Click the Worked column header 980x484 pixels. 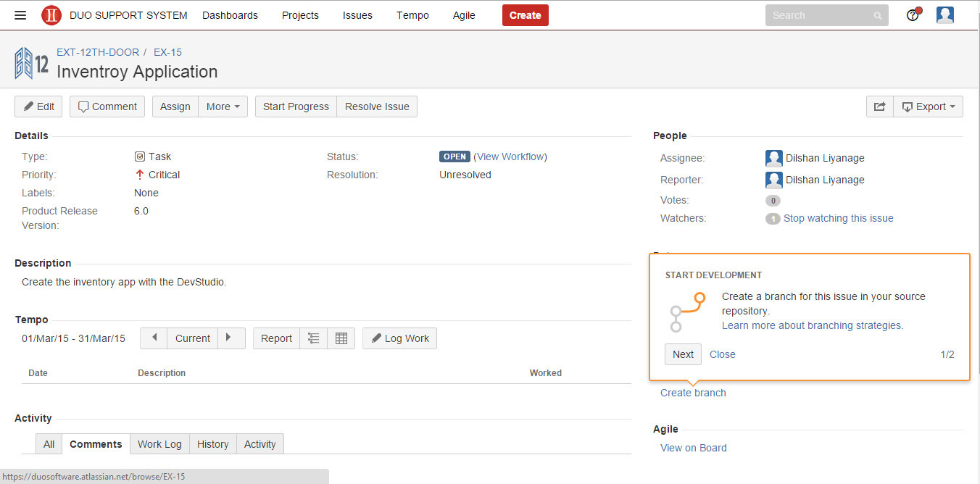point(546,373)
